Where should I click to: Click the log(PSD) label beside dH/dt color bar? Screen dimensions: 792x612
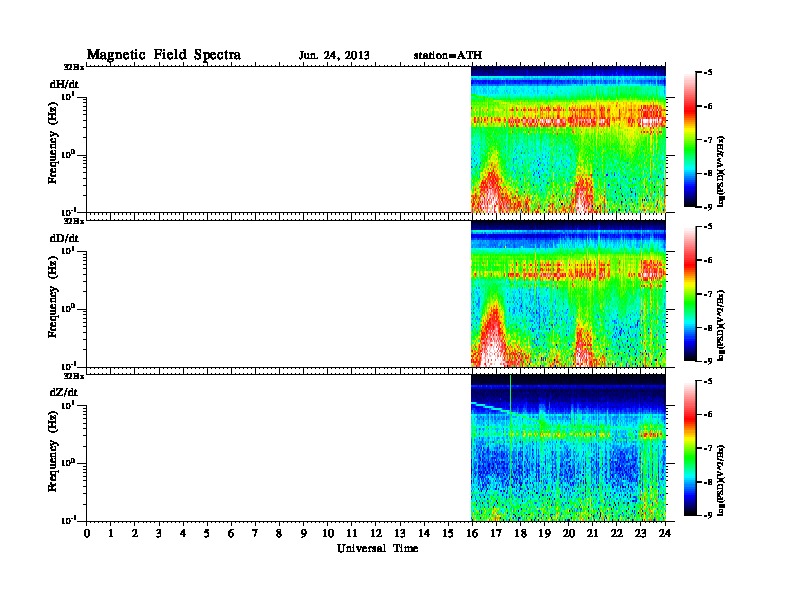(x=721, y=172)
